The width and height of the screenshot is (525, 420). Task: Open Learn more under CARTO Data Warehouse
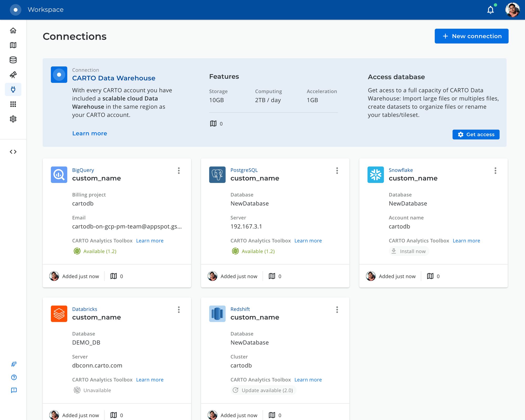pyautogui.click(x=90, y=133)
